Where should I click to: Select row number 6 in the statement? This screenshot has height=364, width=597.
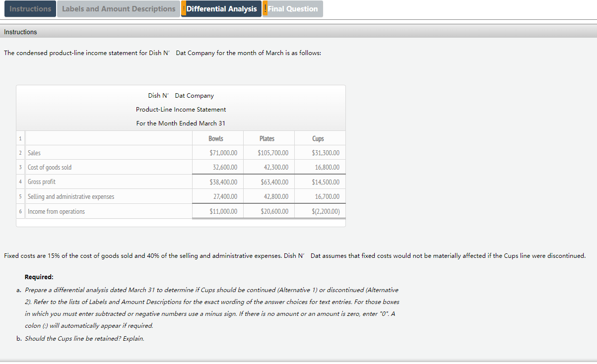tap(20, 211)
